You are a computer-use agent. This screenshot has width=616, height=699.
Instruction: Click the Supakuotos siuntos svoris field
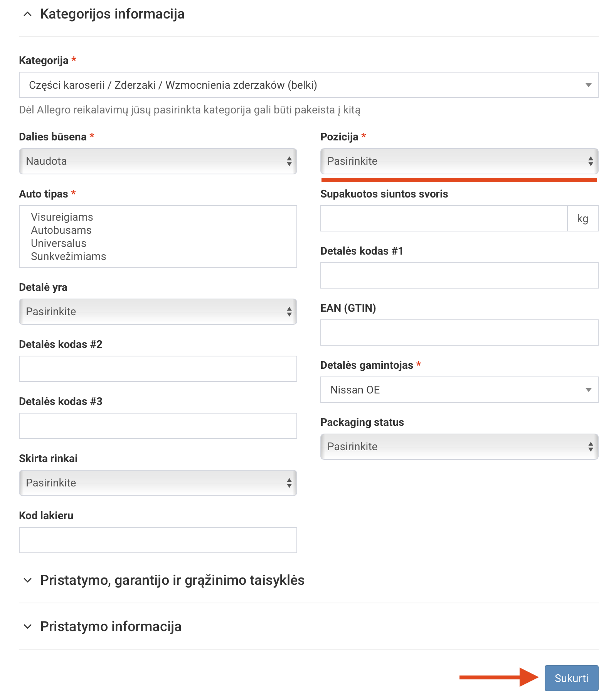pyautogui.click(x=443, y=218)
